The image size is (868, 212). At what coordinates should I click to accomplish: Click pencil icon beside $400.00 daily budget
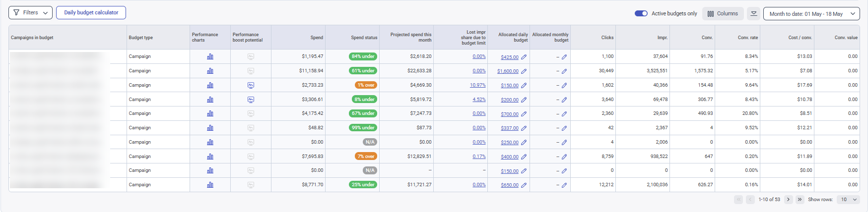(x=524, y=157)
